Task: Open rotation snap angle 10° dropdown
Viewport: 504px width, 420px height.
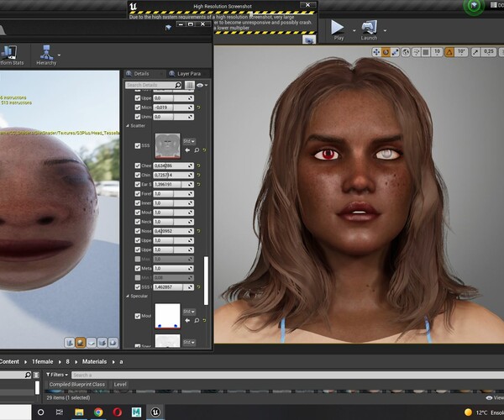Action: click(461, 52)
